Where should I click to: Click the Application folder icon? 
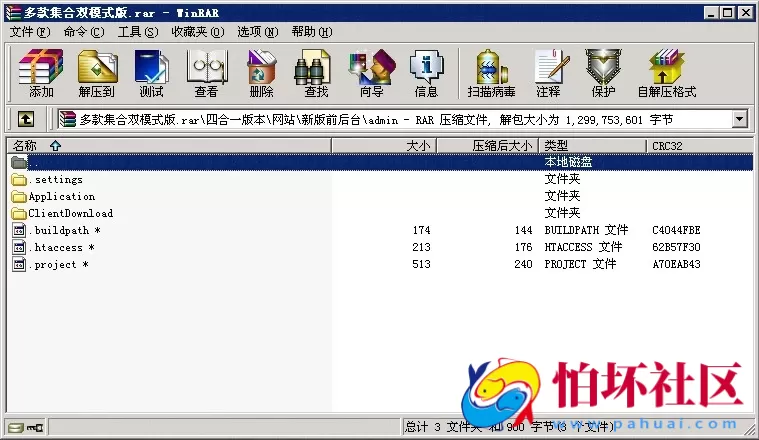[x=19, y=197]
